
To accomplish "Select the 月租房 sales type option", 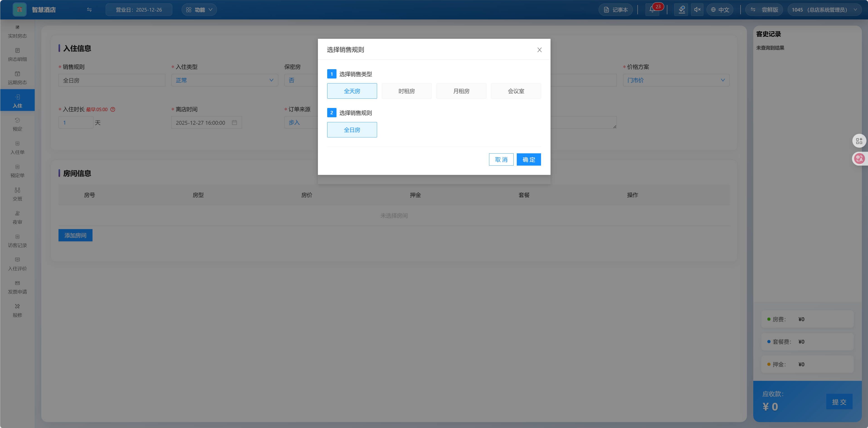I will pos(461,91).
